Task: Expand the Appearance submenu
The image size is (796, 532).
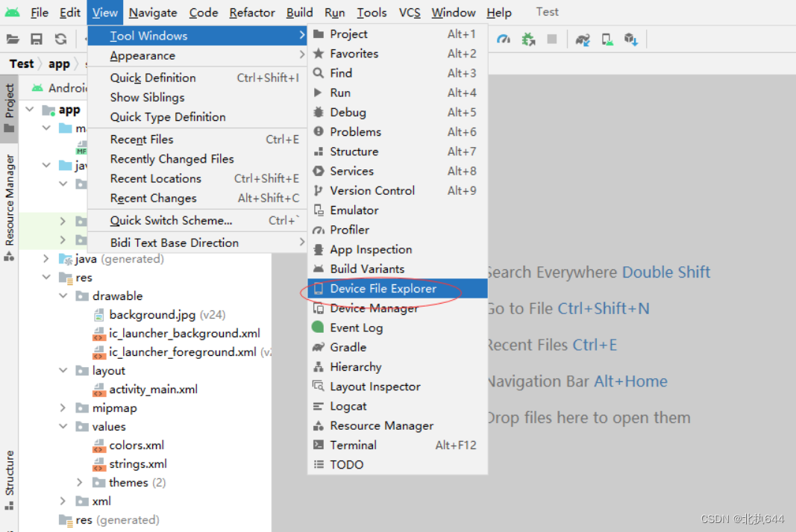Action: pos(198,55)
